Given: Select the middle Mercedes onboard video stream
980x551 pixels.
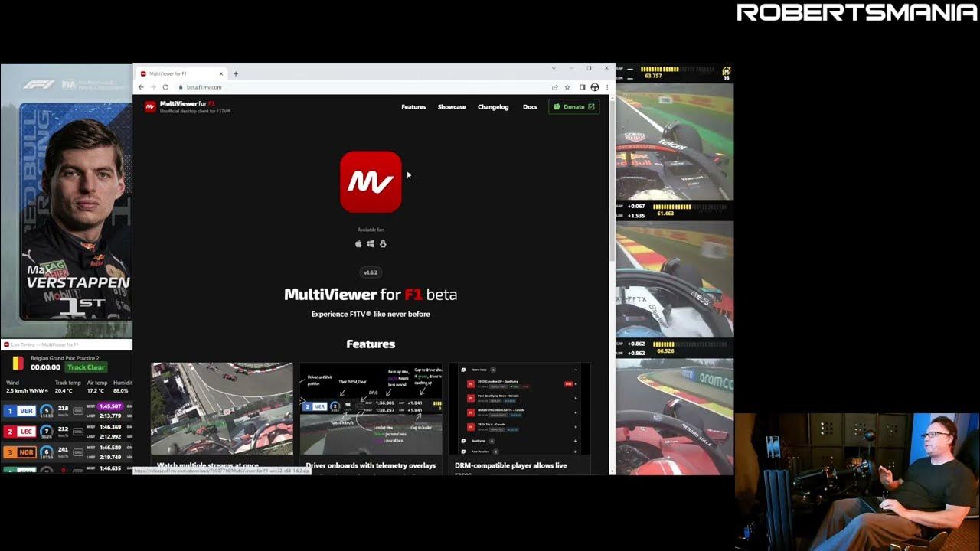Looking at the screenshot, I should tap(675, 279).
